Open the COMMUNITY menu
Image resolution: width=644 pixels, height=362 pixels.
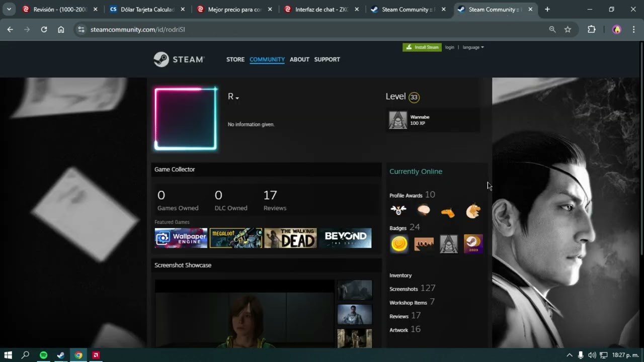pyautogui.click(x=267, y=59)
